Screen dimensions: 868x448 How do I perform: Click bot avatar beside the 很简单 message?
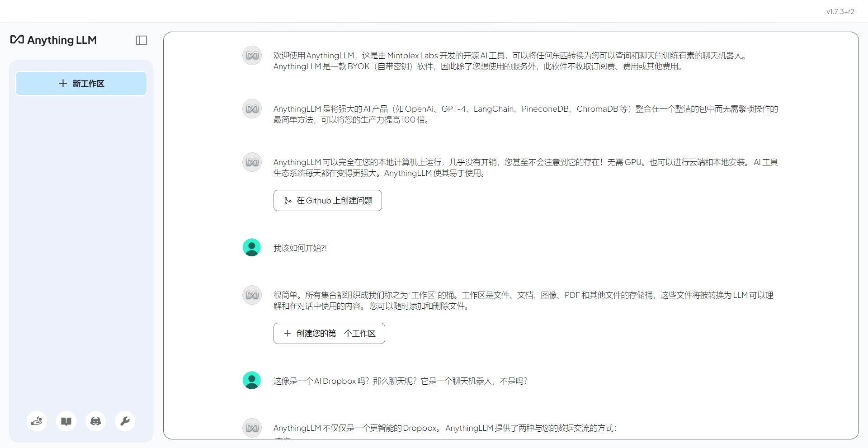click(252, 295)
